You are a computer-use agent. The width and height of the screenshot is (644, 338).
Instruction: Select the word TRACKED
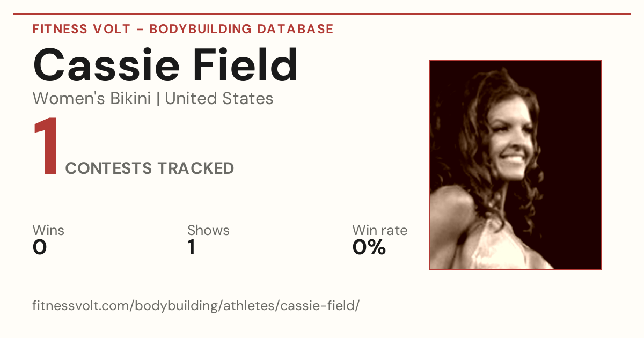click(195, 168)
